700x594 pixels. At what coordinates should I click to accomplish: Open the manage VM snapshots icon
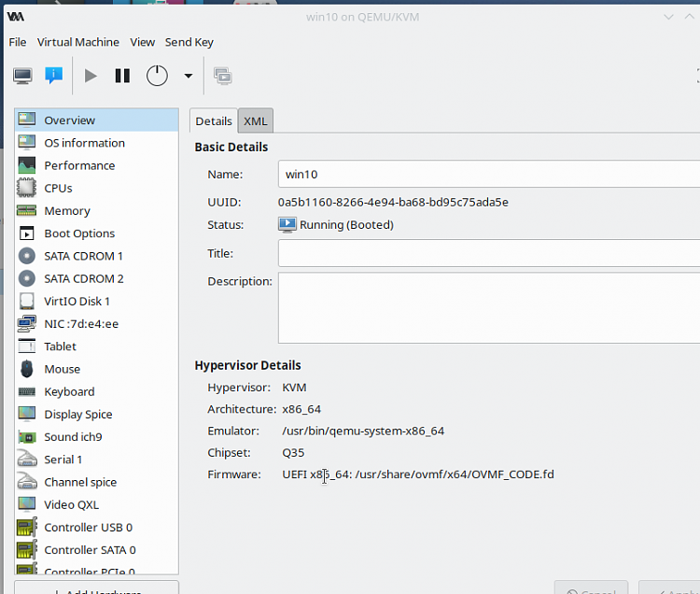pos(222,76)
